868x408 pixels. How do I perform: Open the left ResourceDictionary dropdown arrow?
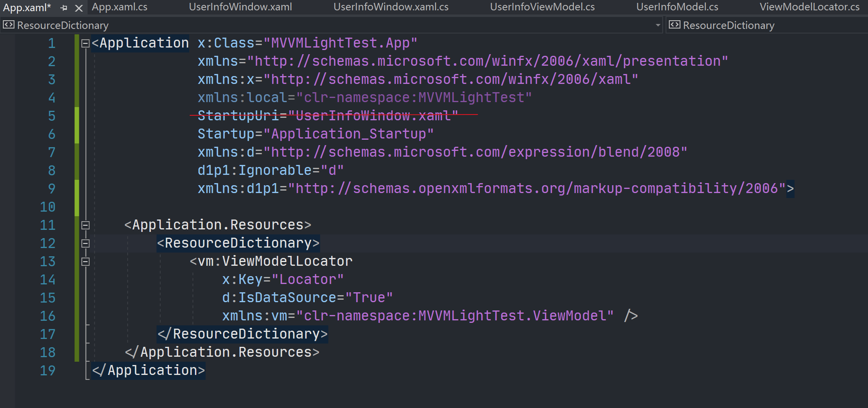click(658, 25)
